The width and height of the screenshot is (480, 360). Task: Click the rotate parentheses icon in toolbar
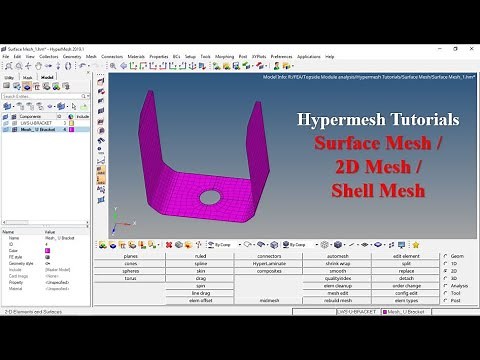(x=68, y=66)
